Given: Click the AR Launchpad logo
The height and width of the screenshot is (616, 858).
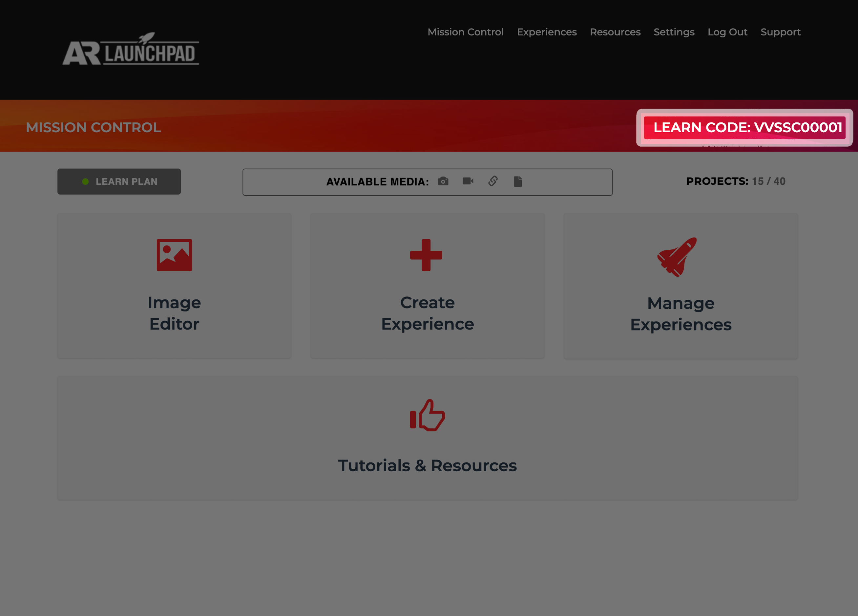Looking at the screenshot, I should (x=131, y=49).
